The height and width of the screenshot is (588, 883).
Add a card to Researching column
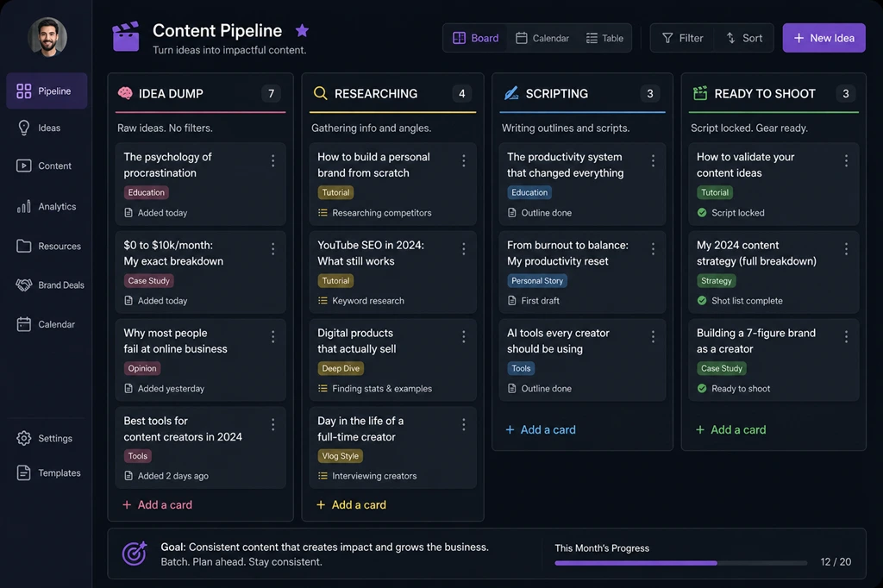pyautogui.click(x=352, y=504)
